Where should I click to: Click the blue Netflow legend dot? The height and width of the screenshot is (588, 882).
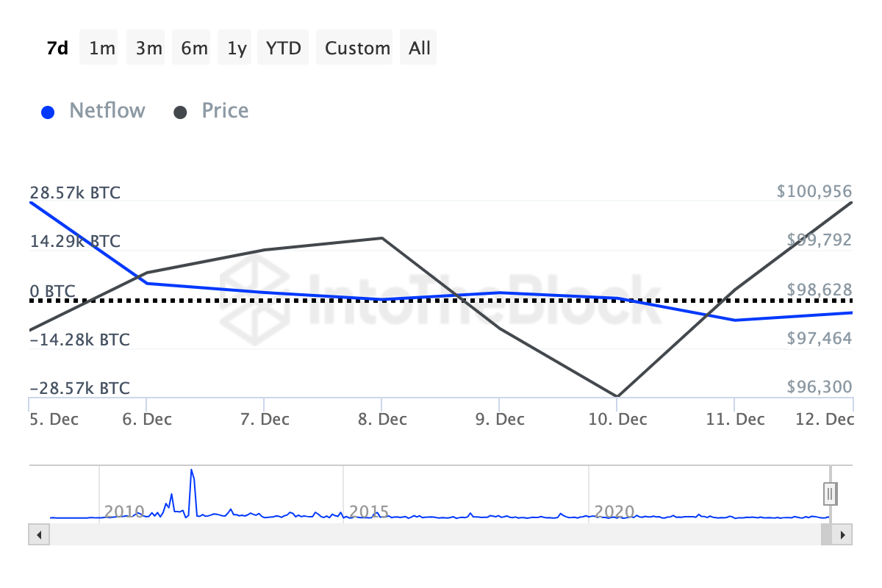[48, 112]
